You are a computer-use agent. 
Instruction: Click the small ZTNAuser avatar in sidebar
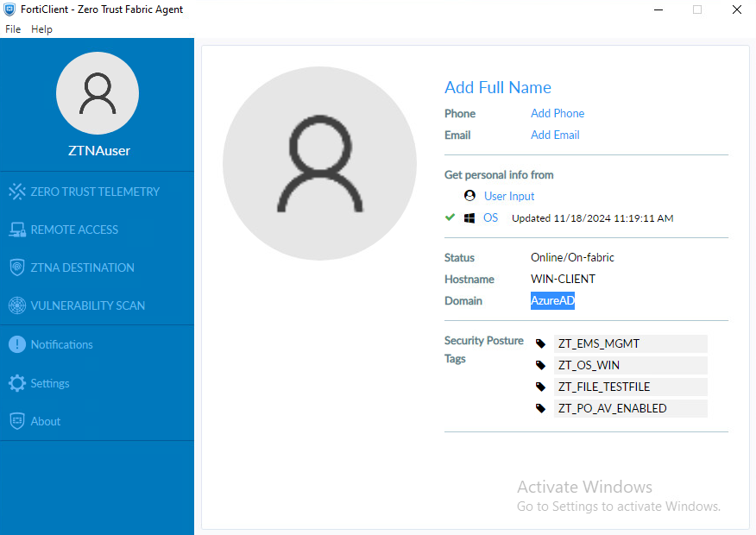pyautogui.click(x=98, y=93)
